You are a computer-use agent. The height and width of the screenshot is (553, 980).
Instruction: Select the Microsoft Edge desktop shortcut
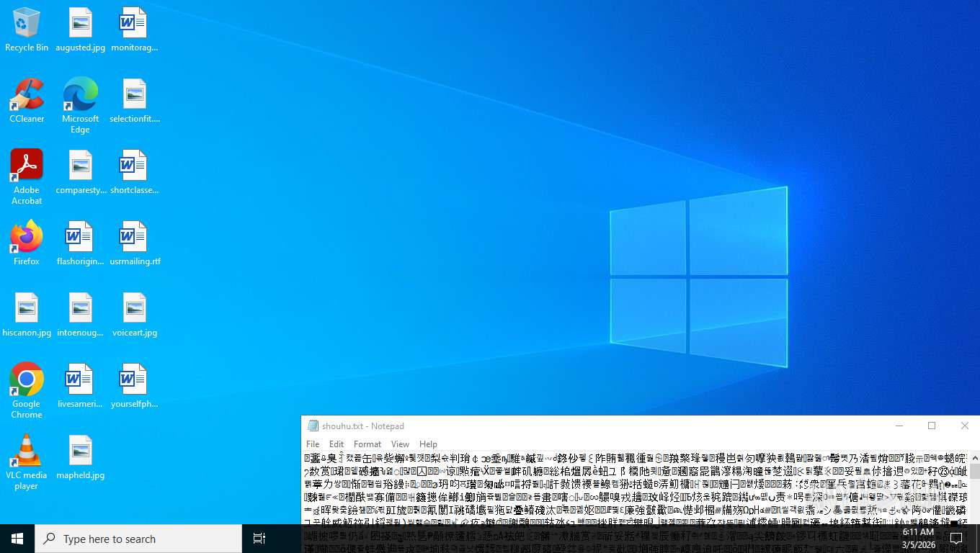(81, 106)
